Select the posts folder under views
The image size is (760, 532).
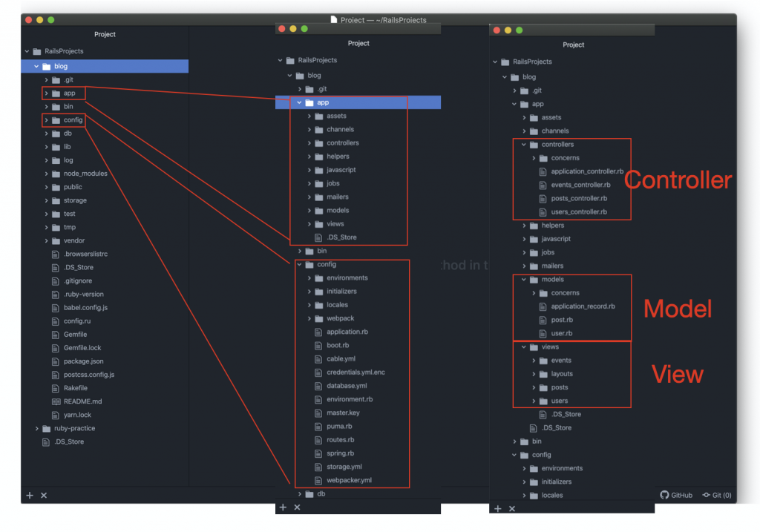pyautogui.click(x=560, y=387)
